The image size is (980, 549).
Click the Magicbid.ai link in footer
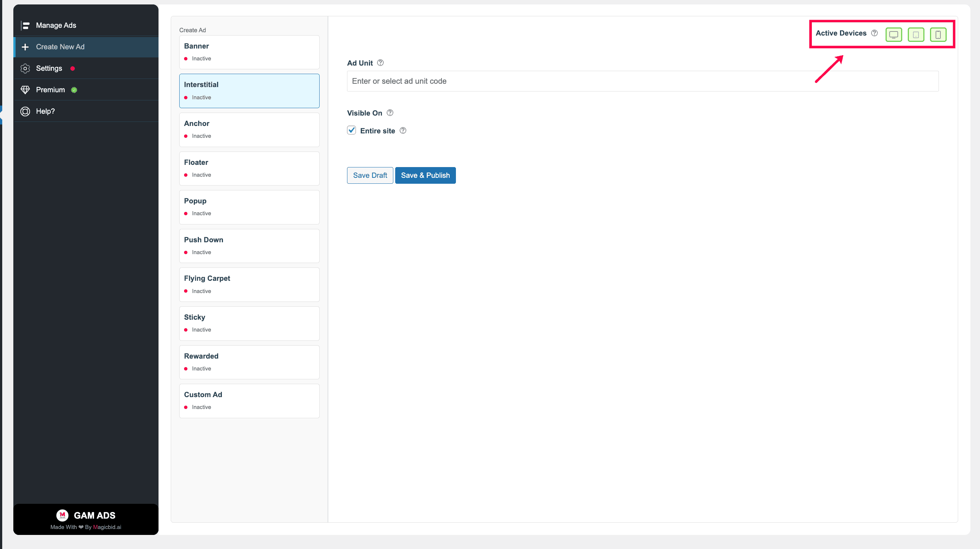pyautogui.click(x=107, y=527)
